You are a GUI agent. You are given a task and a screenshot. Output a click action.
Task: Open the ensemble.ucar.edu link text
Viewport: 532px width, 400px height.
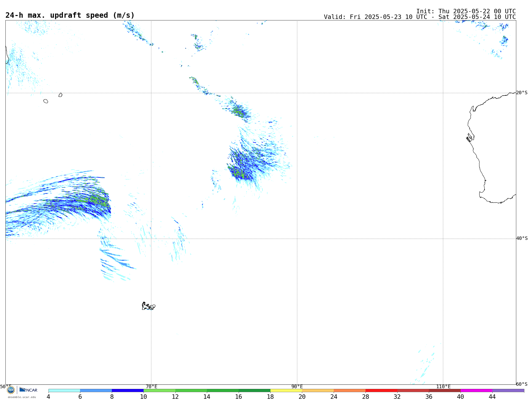click(22, 397)
